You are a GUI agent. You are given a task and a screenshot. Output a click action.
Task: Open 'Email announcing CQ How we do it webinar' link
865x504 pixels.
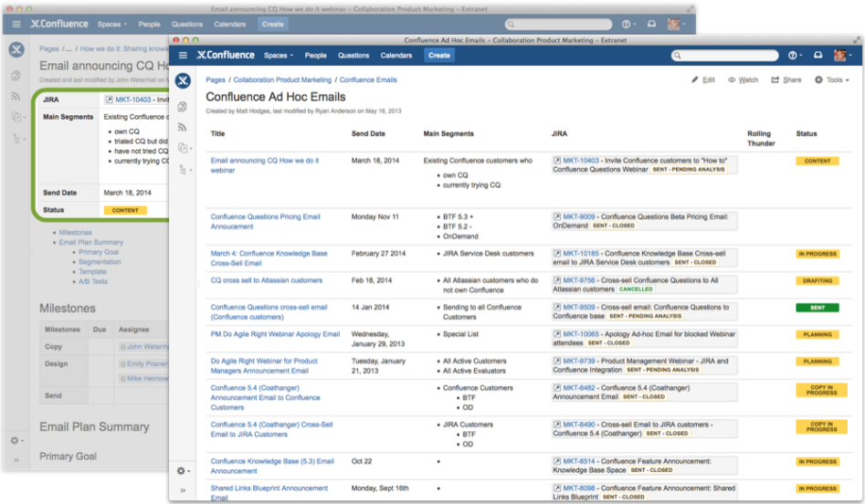click(265, 165)
